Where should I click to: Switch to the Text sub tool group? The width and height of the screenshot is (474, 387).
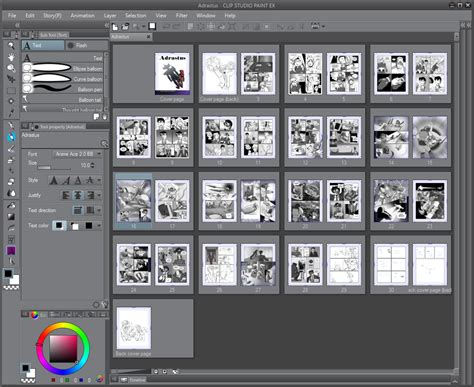(x=43, y=45)
